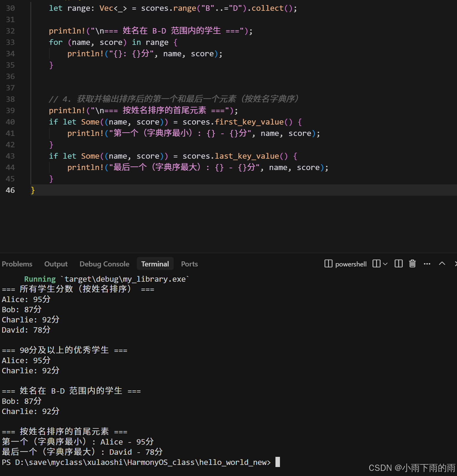Image resolution: width=457 pixels, height=476 pixels.
Task: Open the Ports tab
Action: pos(189,264)
